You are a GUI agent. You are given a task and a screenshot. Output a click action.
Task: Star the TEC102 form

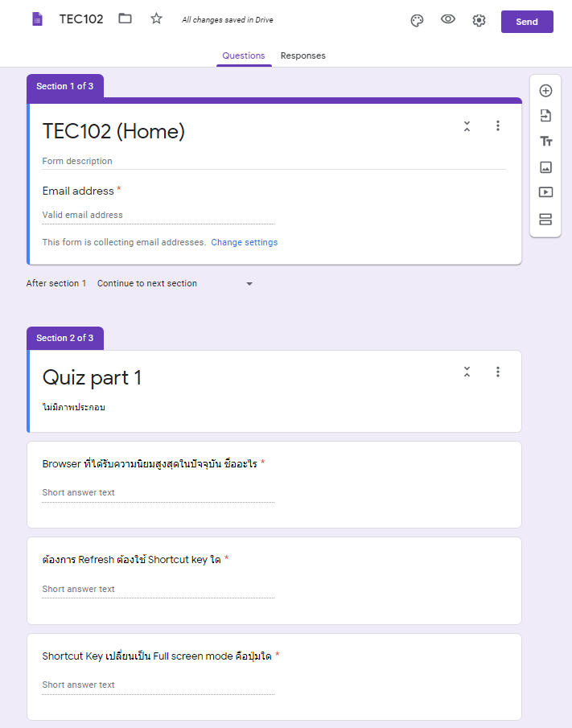[156, 19]
